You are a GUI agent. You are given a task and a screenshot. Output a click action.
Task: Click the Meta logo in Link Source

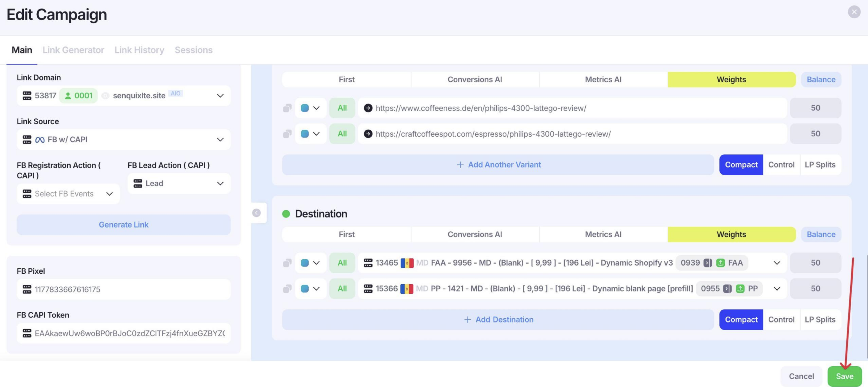click(40, 140)
